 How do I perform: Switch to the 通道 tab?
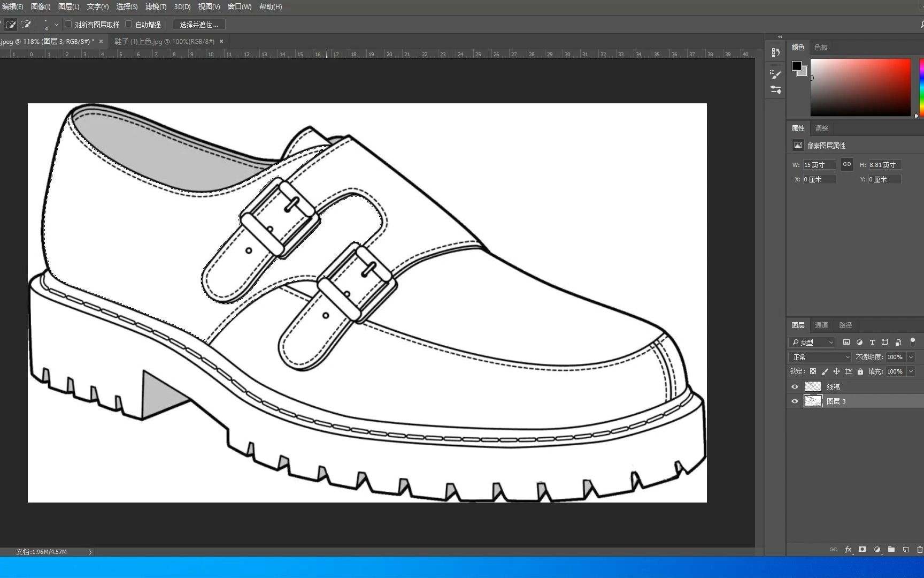pos(821,325)
